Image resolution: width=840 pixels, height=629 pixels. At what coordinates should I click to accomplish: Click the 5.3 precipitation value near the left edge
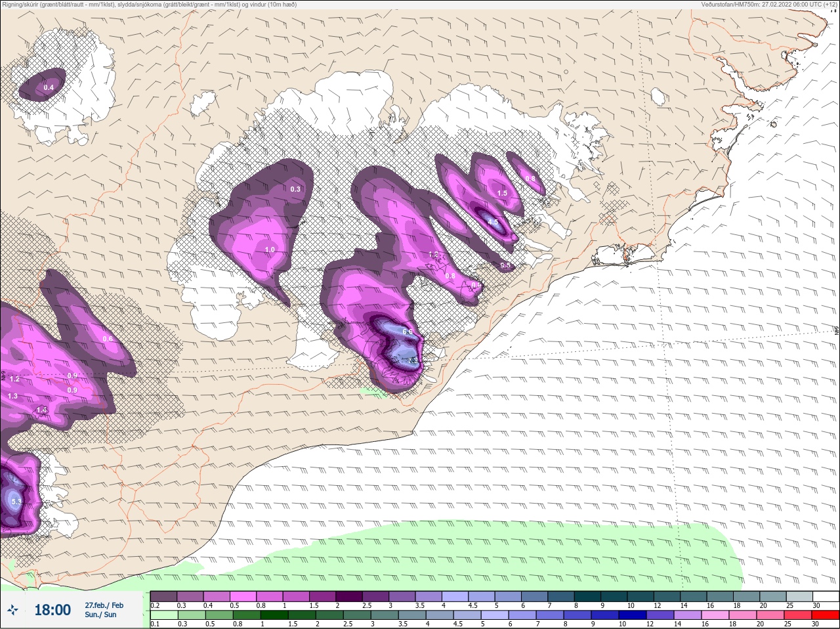[x=16, y=502]
